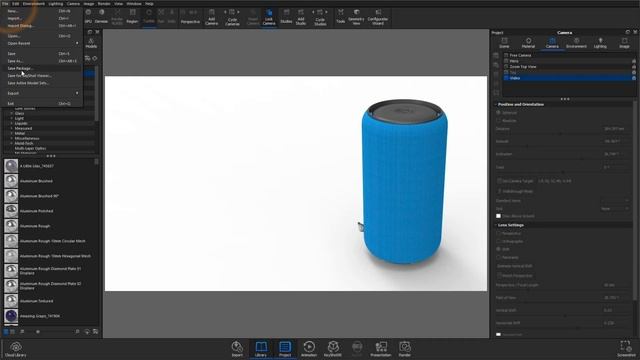Open the Standard Views dropdown
Image resolution: width=640 pixels, height=360 pixels.
(614, 200)
